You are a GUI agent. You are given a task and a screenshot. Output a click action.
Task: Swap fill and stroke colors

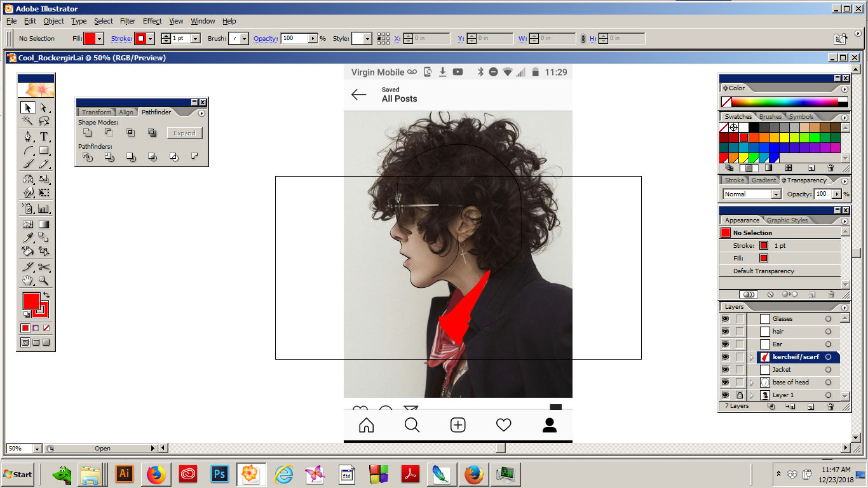click(46, 295)
